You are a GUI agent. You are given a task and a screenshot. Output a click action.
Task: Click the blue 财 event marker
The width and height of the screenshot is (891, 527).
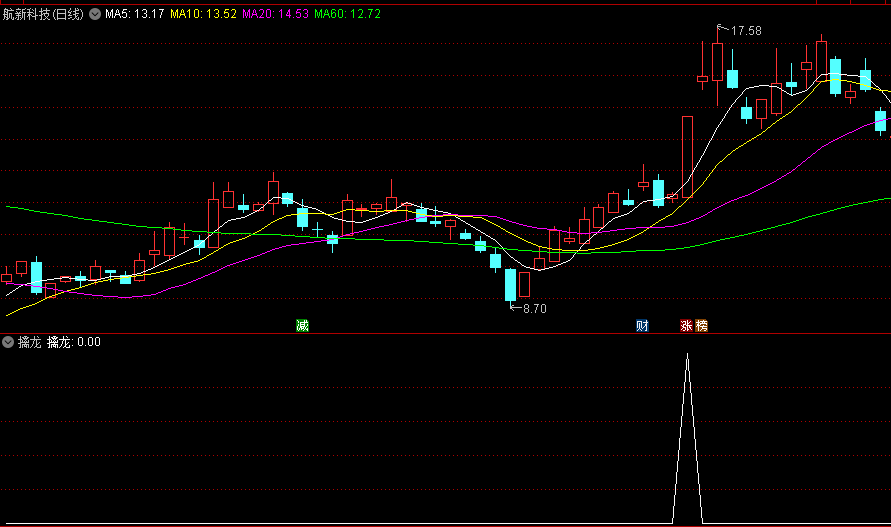[x=642, y=325]
